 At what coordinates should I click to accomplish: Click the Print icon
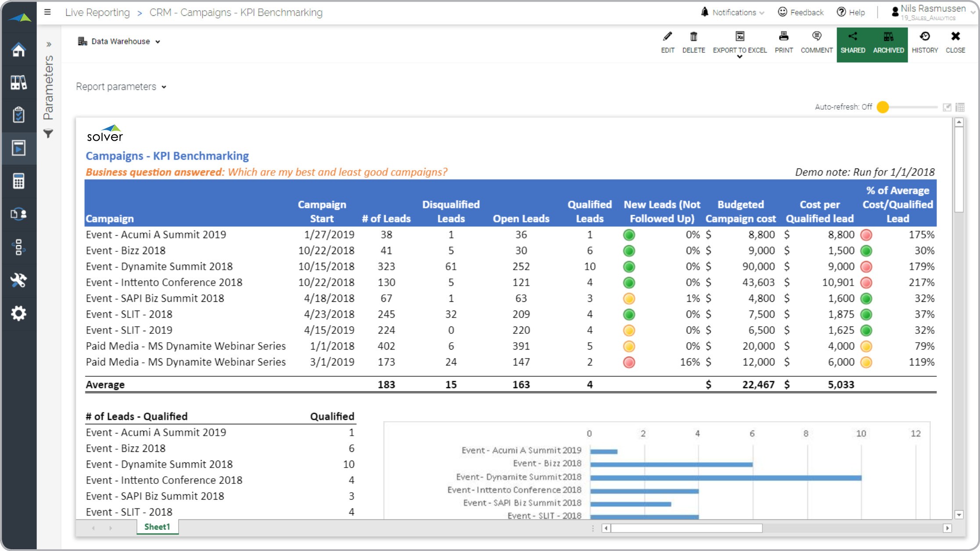(x=783, y=37)
